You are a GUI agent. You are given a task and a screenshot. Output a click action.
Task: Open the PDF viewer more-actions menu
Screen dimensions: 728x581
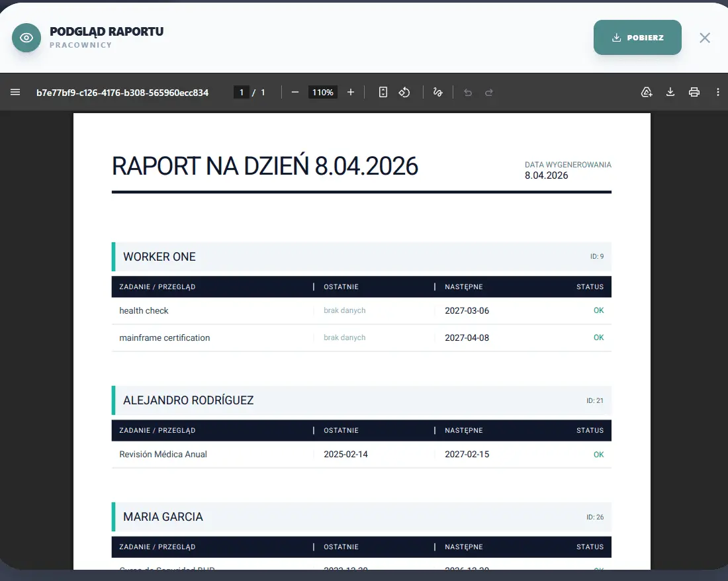[718, 93]
